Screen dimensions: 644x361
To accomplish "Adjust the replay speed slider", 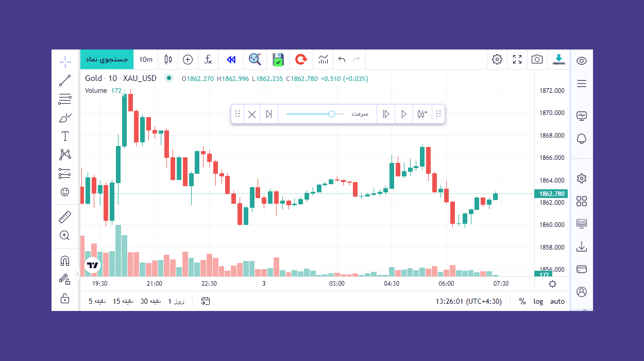I will [x=332, y=114].
